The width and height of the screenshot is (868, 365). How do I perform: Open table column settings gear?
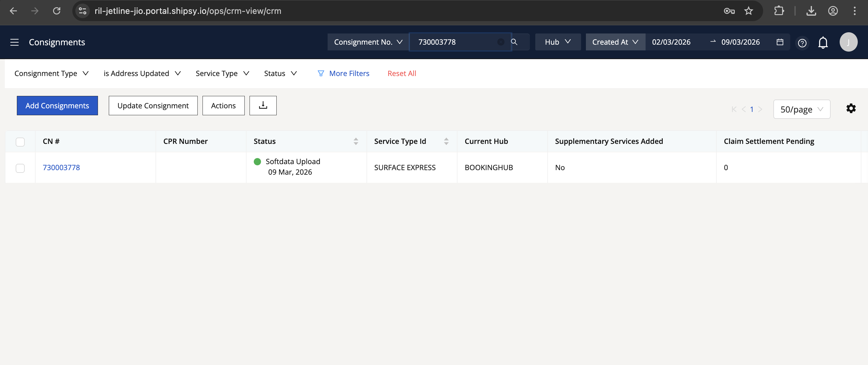point(851,109)
